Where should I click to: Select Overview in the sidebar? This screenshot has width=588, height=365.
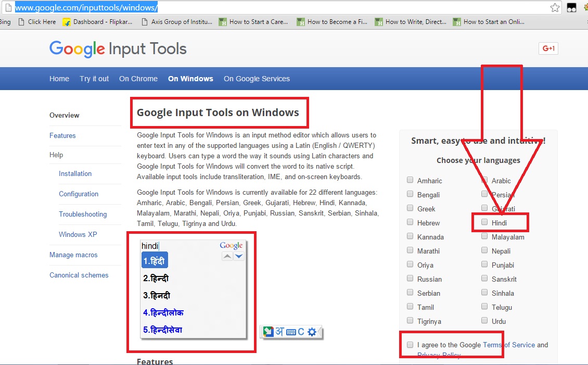pos(65,115)
